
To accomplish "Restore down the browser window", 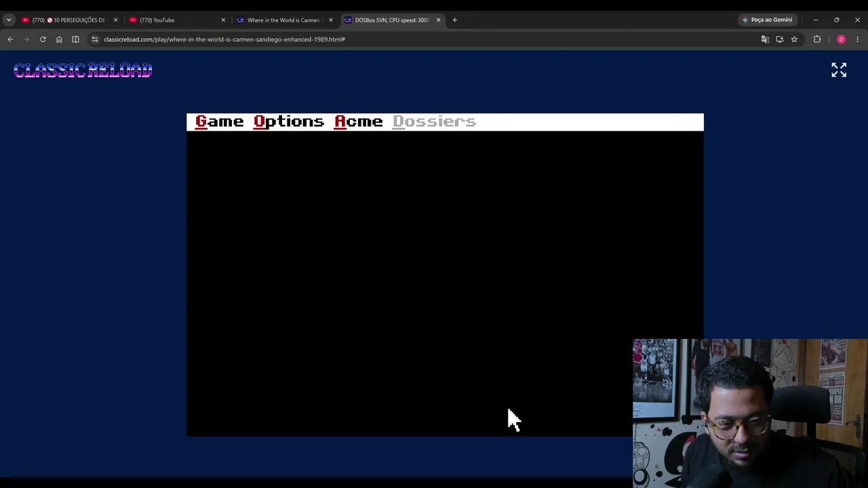I will pos(836,20).
